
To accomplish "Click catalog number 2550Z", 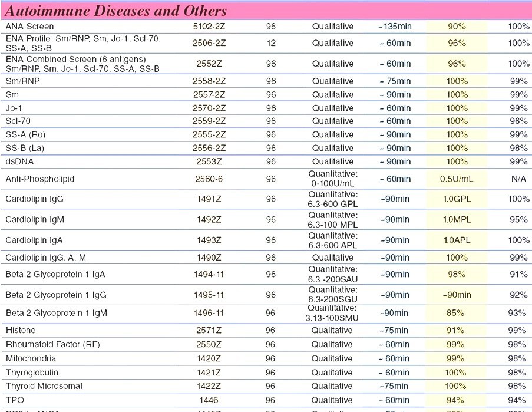I will click(209, 344).
